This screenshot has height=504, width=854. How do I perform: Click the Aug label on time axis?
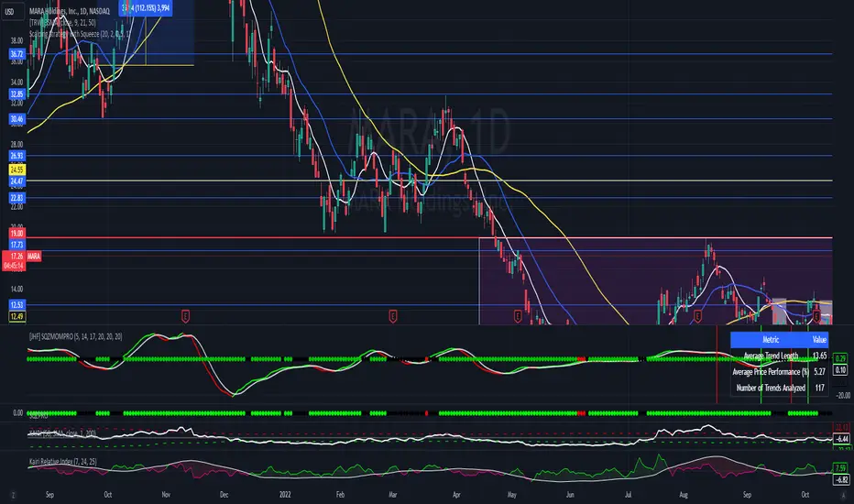684,495
